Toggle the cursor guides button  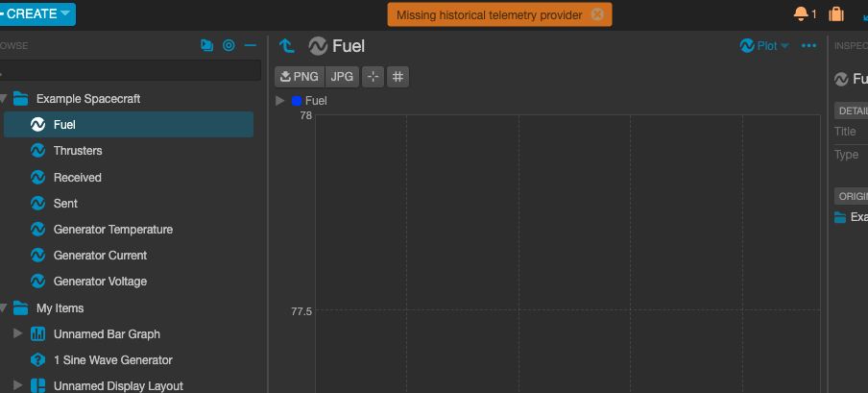(x=373, y=77)
